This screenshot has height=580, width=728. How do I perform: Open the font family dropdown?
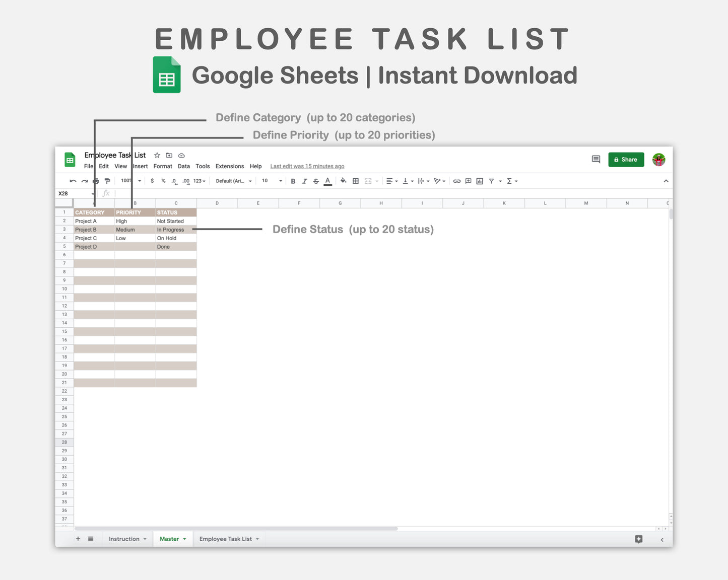click(234, 181)
